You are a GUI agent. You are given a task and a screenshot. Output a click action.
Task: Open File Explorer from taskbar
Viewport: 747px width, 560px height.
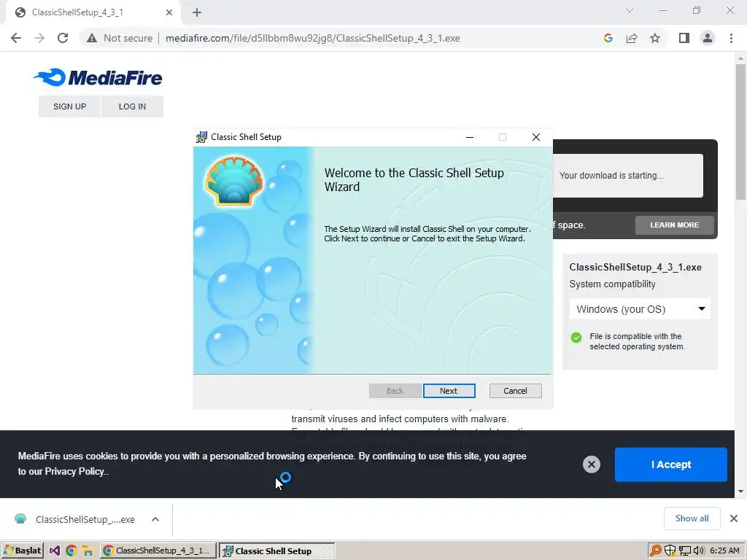[88, 551]
